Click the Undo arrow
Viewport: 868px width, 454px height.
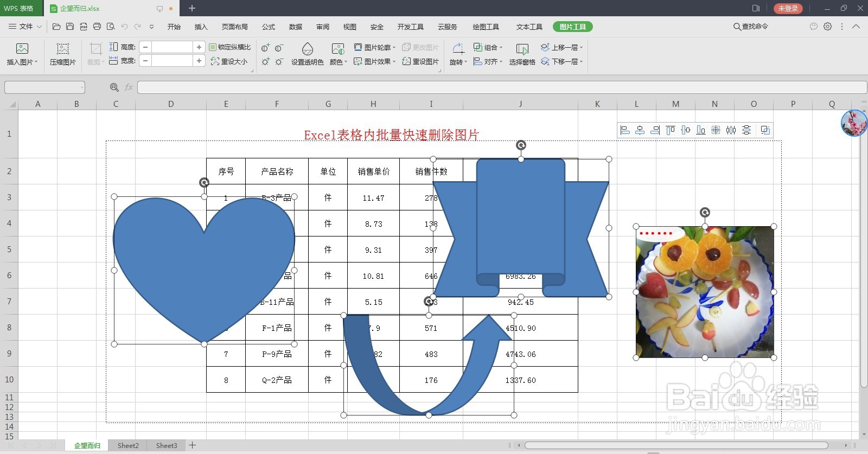pyautogui.click(x=124, y=27)
